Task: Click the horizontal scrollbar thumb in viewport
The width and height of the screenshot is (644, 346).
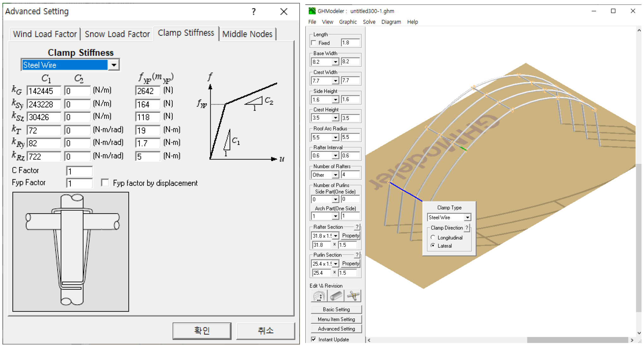Action: click(577, 340)
